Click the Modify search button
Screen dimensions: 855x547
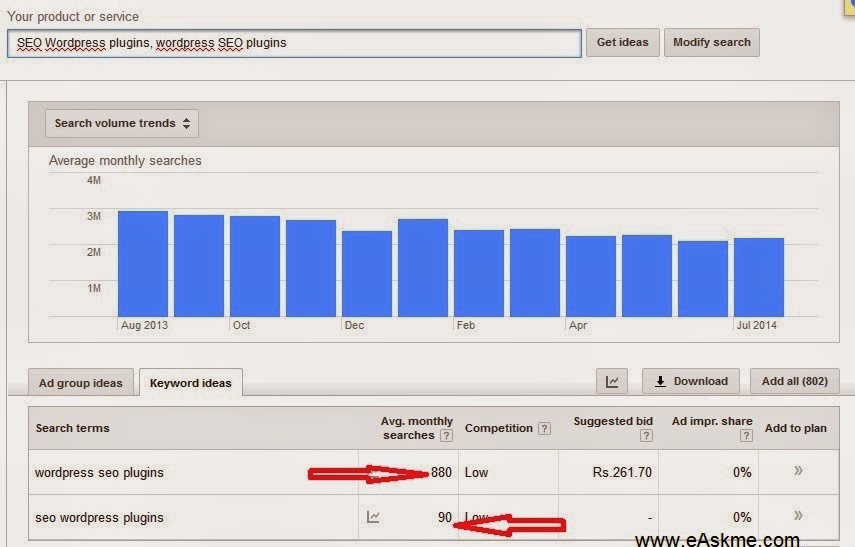coord(712,43)
